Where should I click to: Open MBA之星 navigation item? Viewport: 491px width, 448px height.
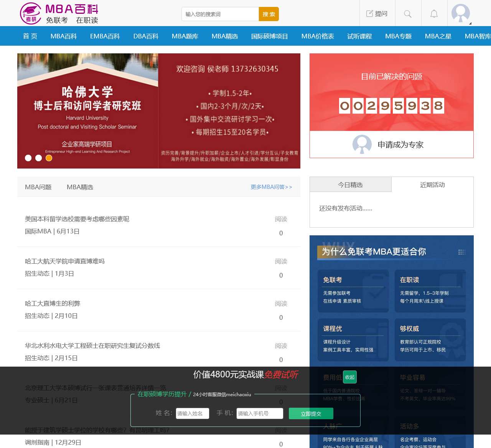tap(438, 36)
